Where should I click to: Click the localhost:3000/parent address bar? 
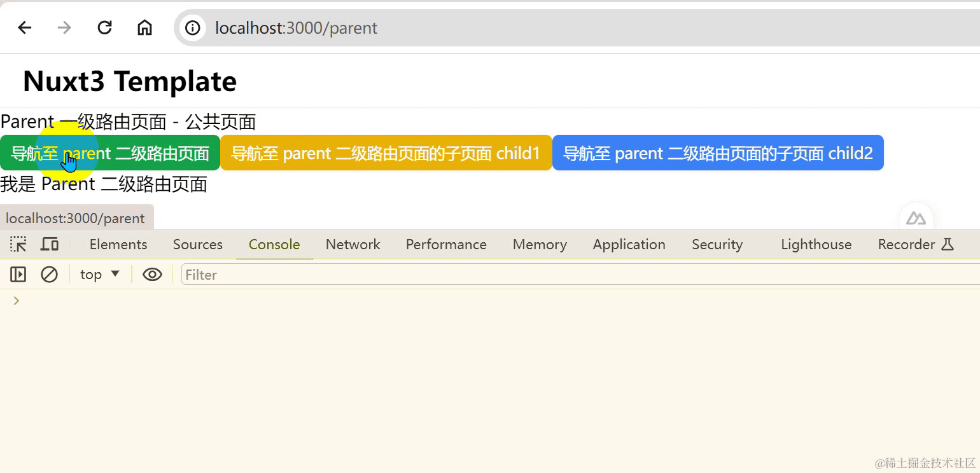point(577,28)
